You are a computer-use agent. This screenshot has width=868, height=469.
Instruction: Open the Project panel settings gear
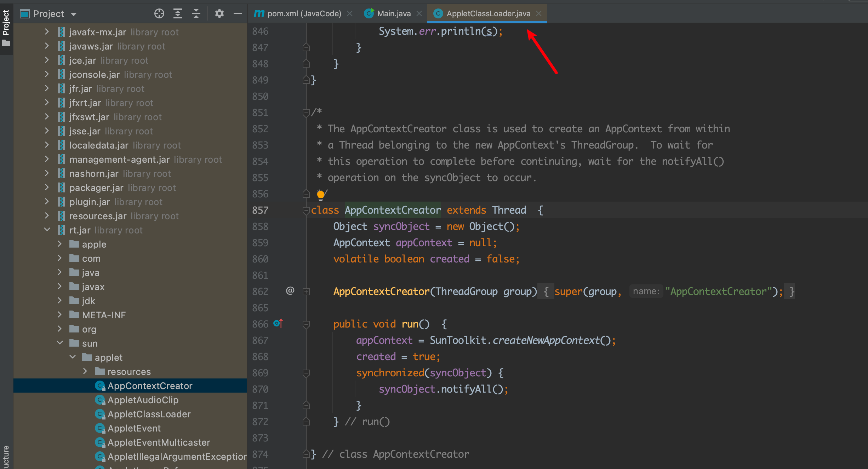click(x=219, y=13)
